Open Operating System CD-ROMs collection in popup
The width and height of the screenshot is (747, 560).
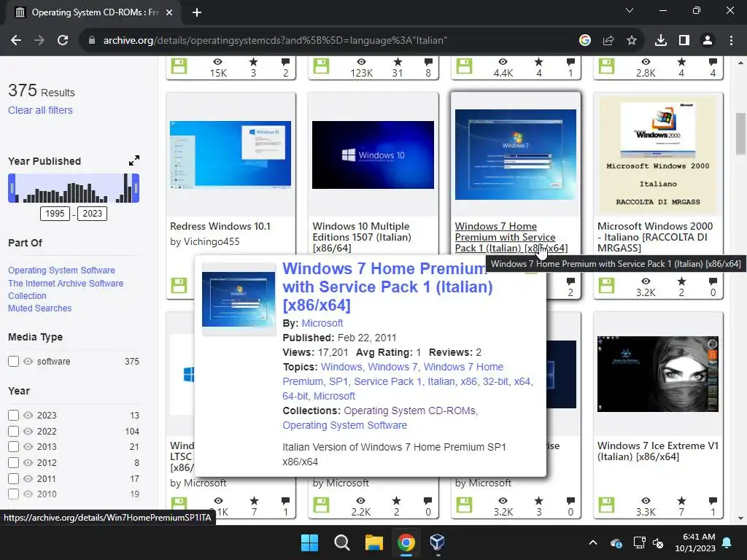coord(410,411)
